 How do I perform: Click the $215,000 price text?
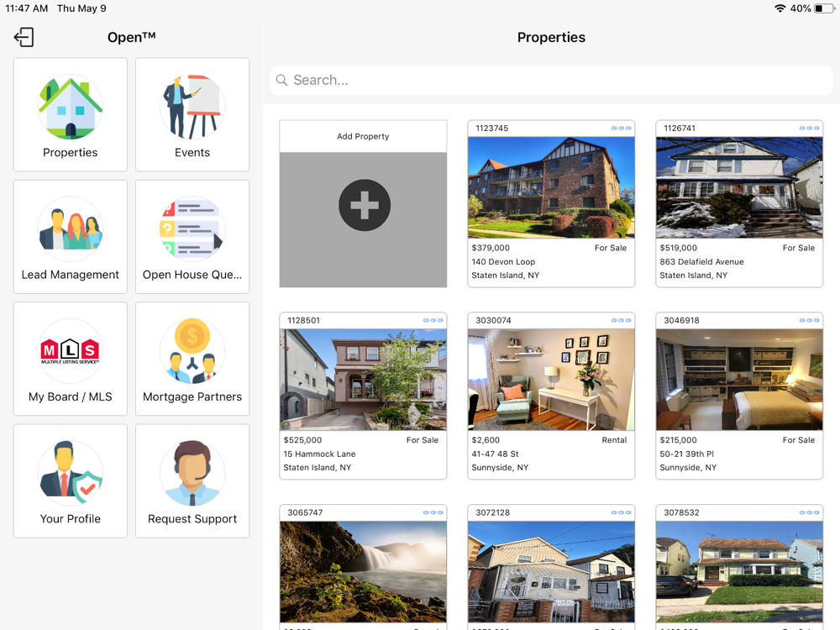click(x=679, y=440)
